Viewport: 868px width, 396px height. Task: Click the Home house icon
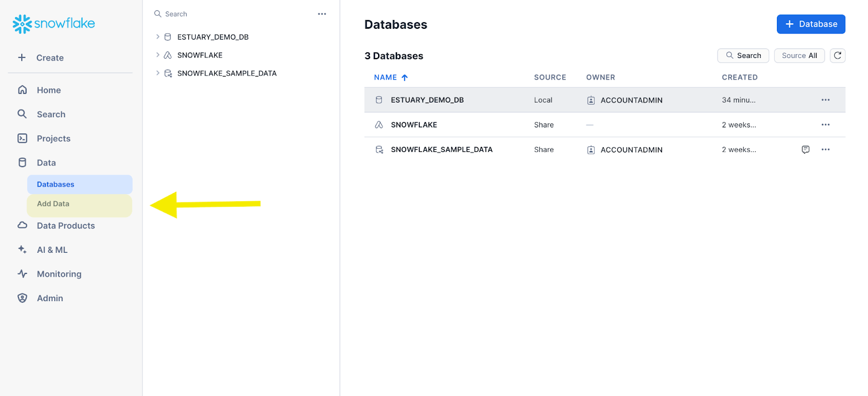pos(22,90)
